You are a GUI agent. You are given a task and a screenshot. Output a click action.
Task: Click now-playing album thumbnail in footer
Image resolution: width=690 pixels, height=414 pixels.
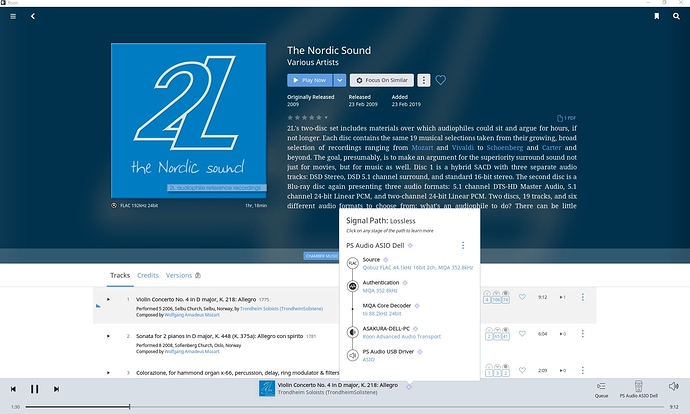click(x=267, y=388)
